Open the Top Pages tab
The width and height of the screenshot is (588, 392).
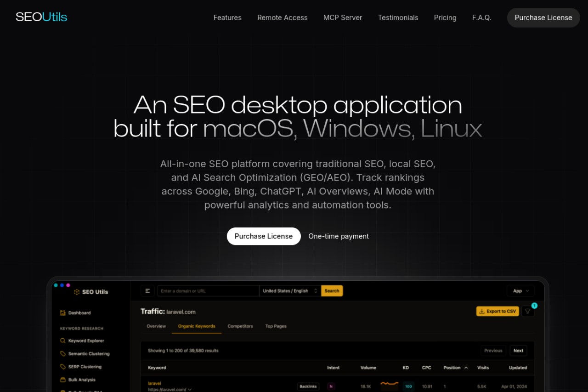pos(276,326)
